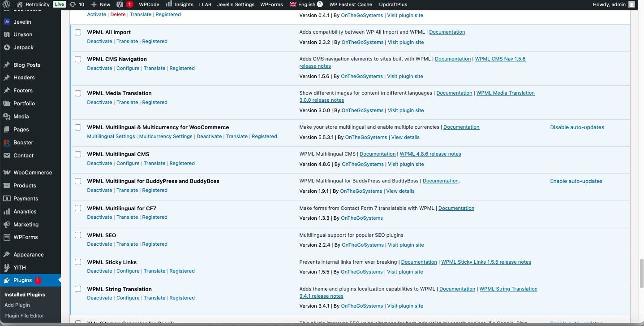This screenshot has width=644, height=326.
Task: Select the WPML All Import checkbox
Action: point(78,32)
